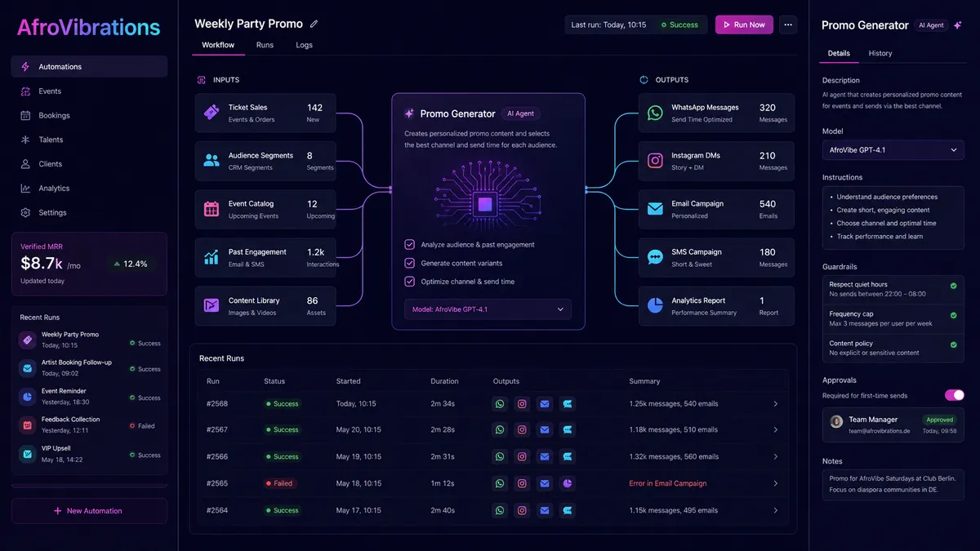Open Analytics in the sidebar
The width and height of the screenshot is (980, 551).
point(89,189)
